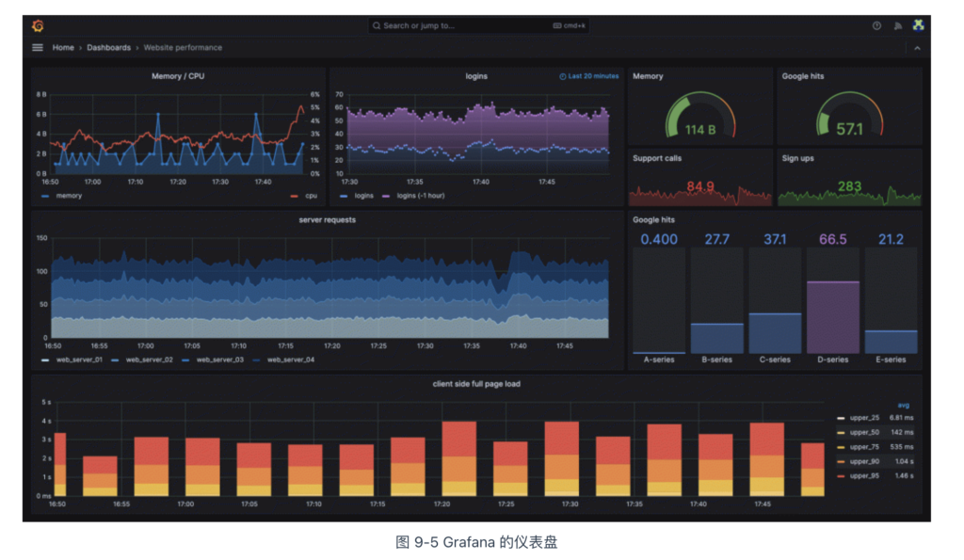Select the C-series bar label
The height and width of the screenshot is (560, 964).
pyautogui.click(x=775, y=360)
